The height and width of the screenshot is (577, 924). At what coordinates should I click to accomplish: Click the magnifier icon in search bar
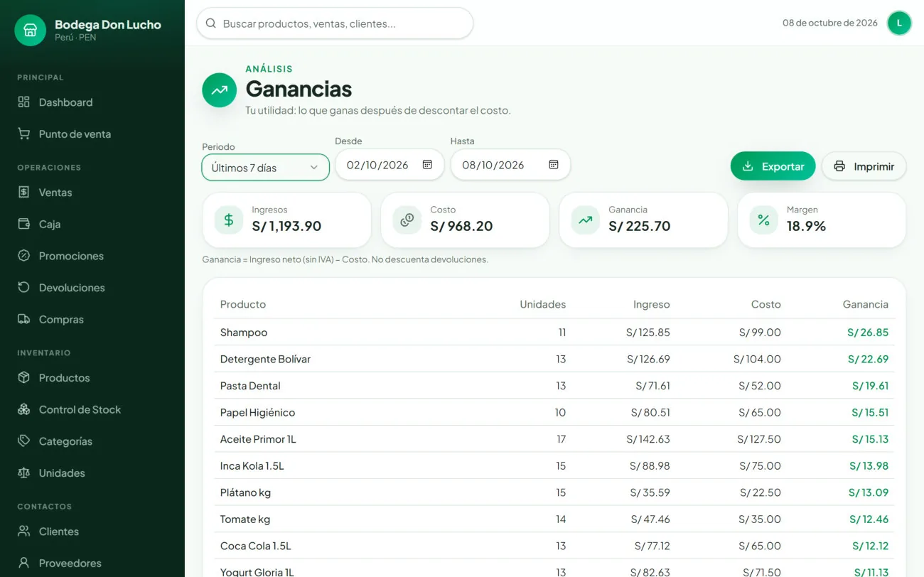(x=211, y=23)
